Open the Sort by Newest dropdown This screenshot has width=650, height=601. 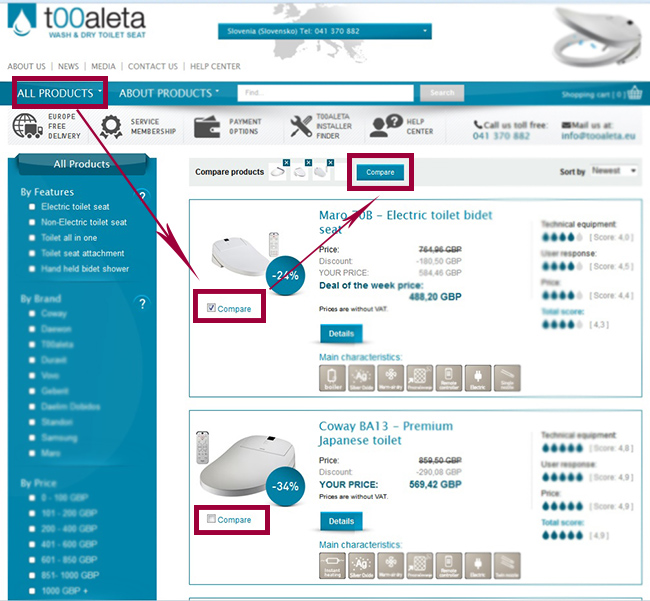(x=614, y=170)
